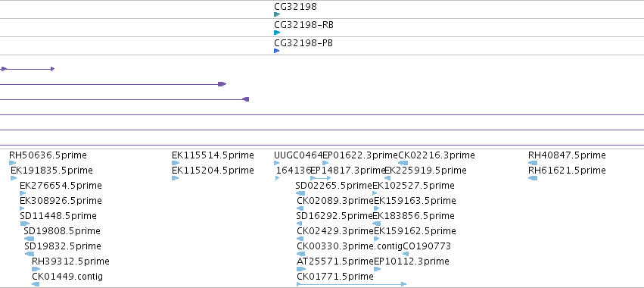Click the RH40847.5prime EST arrow glyph

pos(533,163)
